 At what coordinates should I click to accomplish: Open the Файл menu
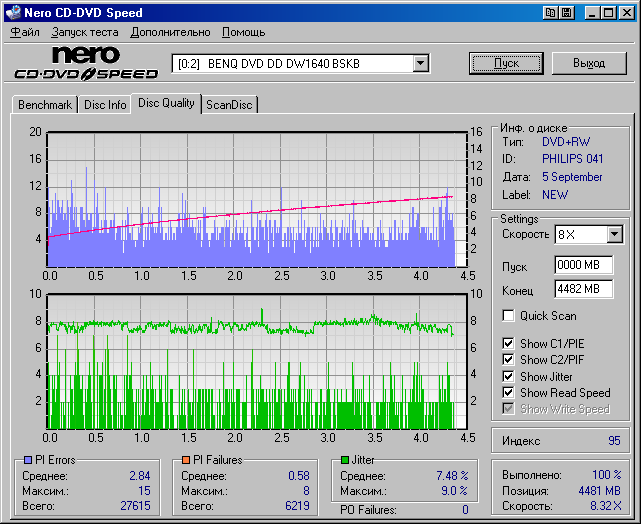coord(25,32)
